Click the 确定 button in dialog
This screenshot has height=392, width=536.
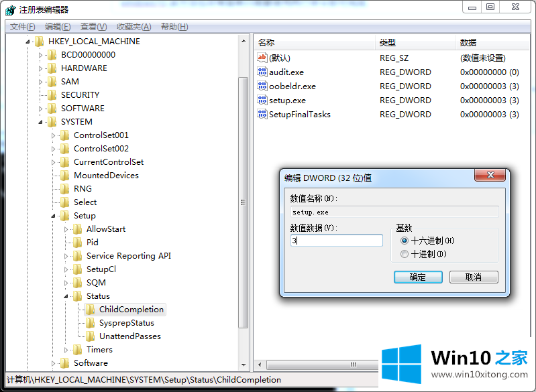[417, 277]
